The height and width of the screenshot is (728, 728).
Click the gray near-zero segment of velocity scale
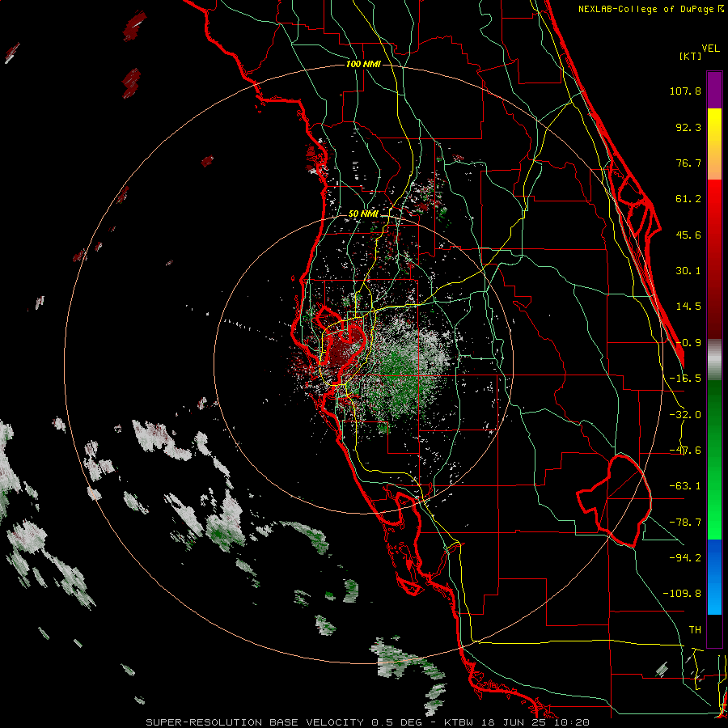714,359
